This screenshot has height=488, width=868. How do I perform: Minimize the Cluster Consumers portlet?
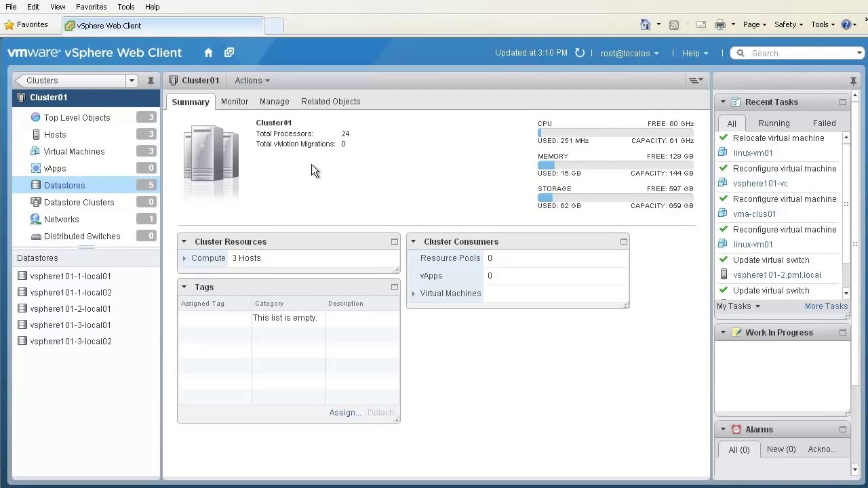point(623,241)
